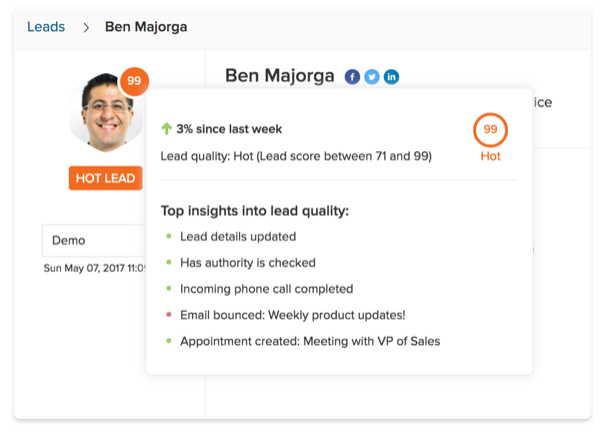Select the Lead details updated insight
The height and width of the screenshot is (432, 603).
[x=238, y=237]
